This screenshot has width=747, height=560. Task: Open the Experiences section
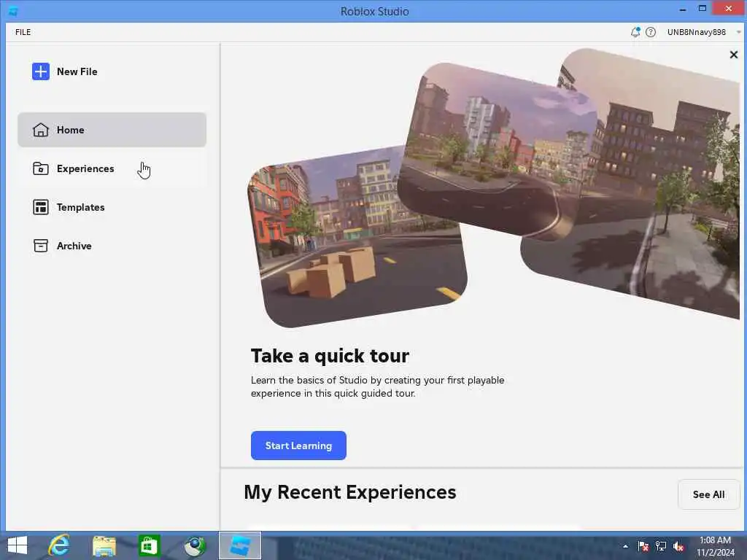pyautogui.click(x=112, y=168)
